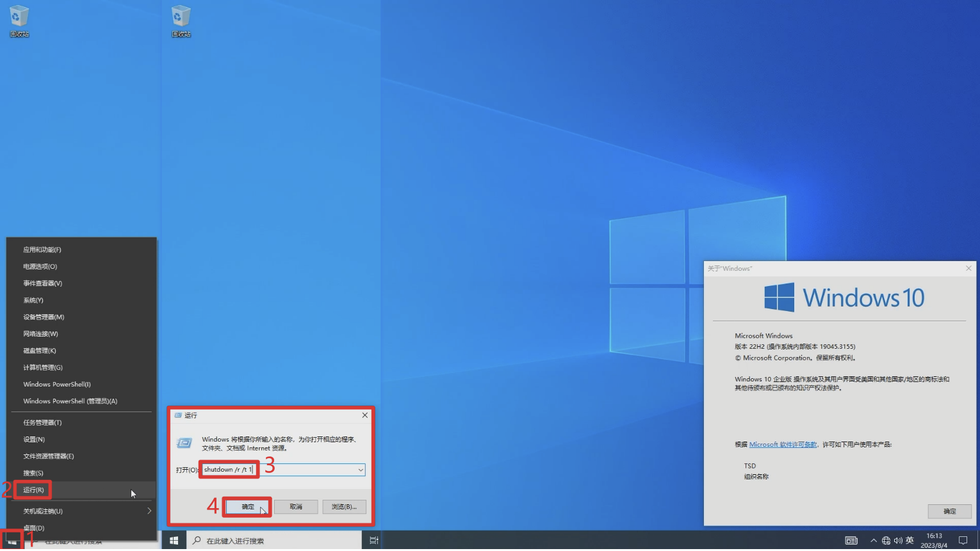Show hidden tray icons chevron
Screen dimensions: 980x551
click(x=873, y=541)
